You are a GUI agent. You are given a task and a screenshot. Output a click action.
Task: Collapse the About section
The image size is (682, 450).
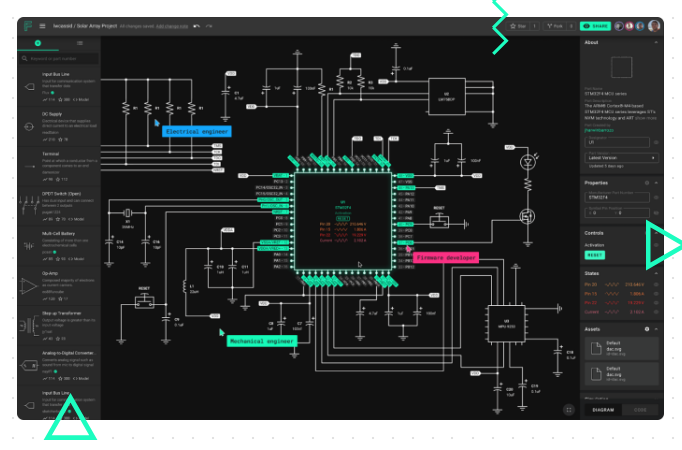(x=656, y=43)
